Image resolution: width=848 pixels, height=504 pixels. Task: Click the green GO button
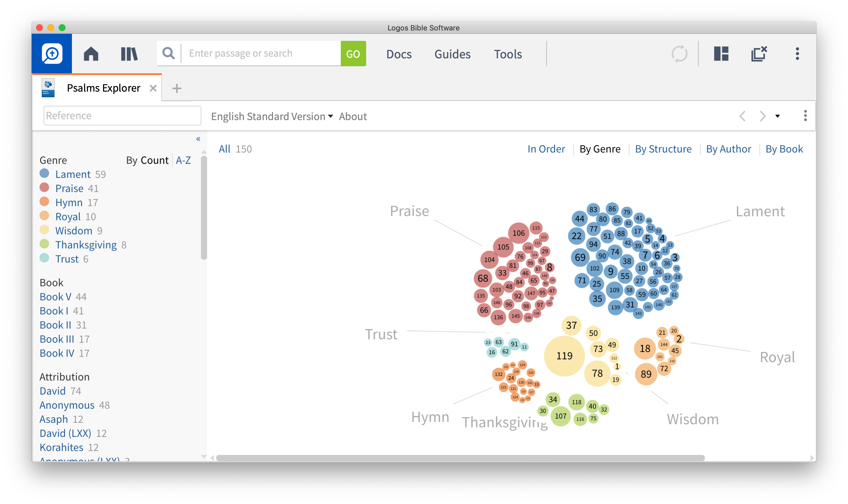(353, 53)
